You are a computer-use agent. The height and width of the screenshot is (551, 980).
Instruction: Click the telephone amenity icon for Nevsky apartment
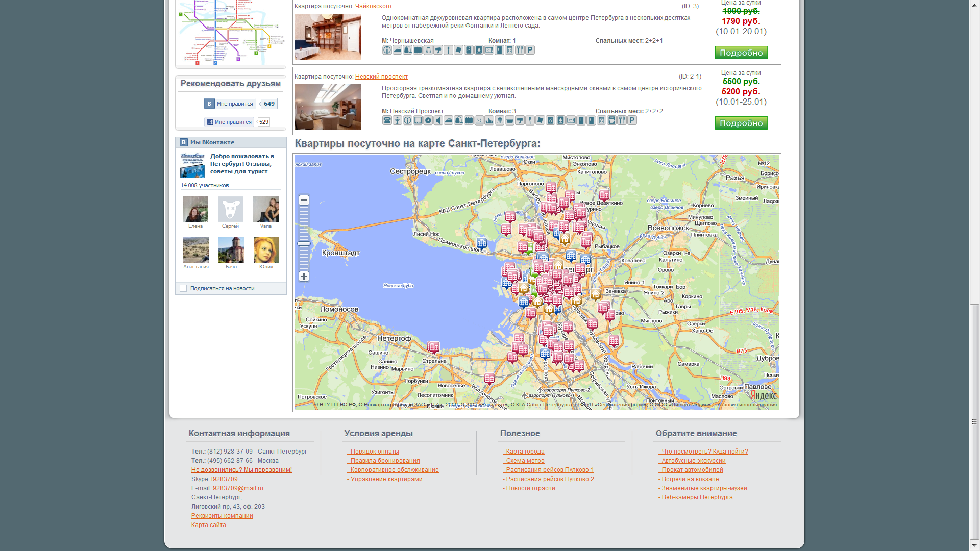pos(387,120)
